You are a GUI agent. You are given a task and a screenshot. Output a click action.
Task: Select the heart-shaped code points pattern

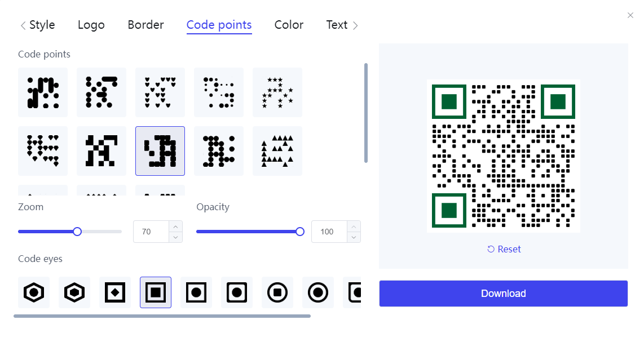[x=160, y=92]
